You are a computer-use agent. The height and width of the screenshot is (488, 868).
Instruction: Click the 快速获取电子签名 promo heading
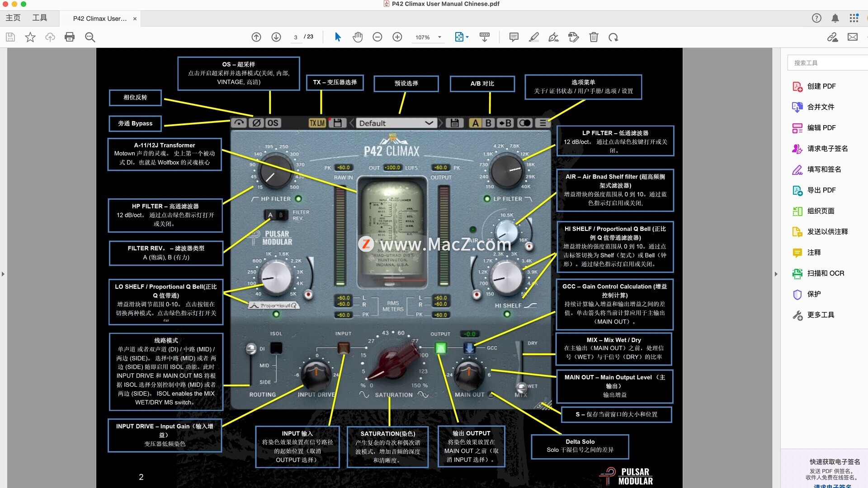point(835,462)
